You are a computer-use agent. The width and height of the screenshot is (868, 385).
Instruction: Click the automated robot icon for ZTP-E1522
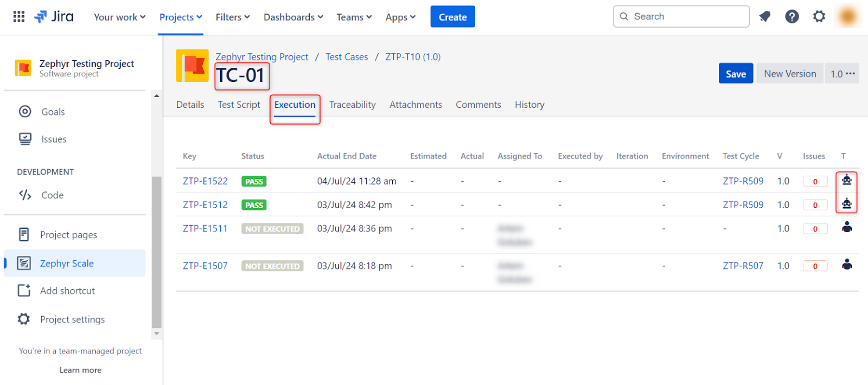point(847,180)
